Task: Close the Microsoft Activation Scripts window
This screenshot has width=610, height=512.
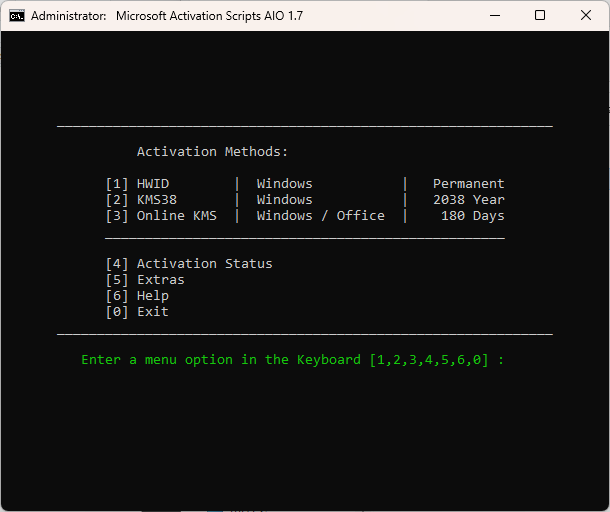Action: tap(585, 16)
